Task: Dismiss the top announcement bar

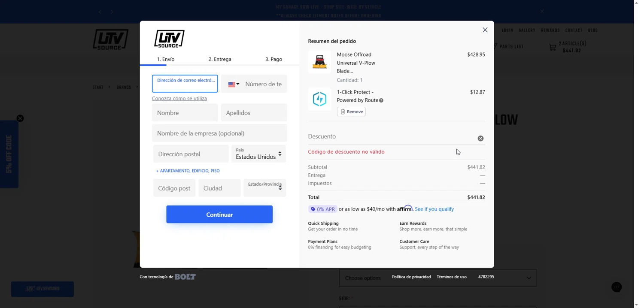Action: pos(542,12)
